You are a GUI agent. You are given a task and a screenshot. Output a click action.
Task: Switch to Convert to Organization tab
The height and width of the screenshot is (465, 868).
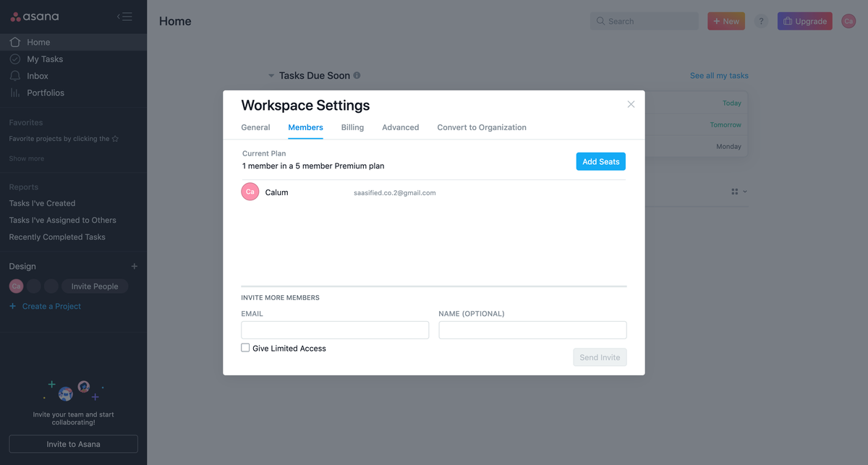pos(482,127)
